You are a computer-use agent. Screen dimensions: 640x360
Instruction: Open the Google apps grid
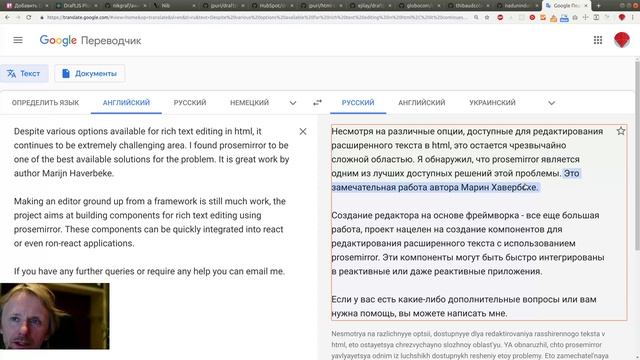pos(598,40)
